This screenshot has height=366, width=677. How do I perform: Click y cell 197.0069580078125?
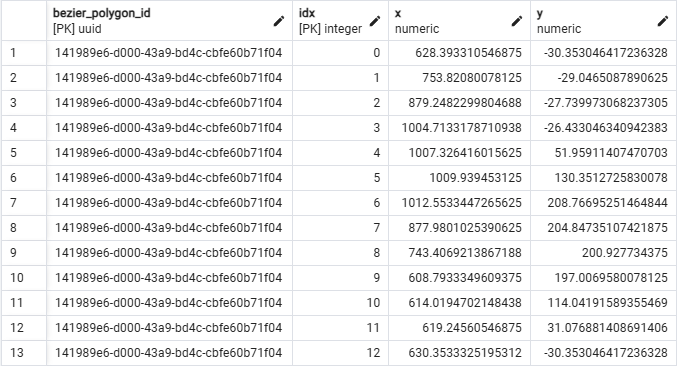604,278
